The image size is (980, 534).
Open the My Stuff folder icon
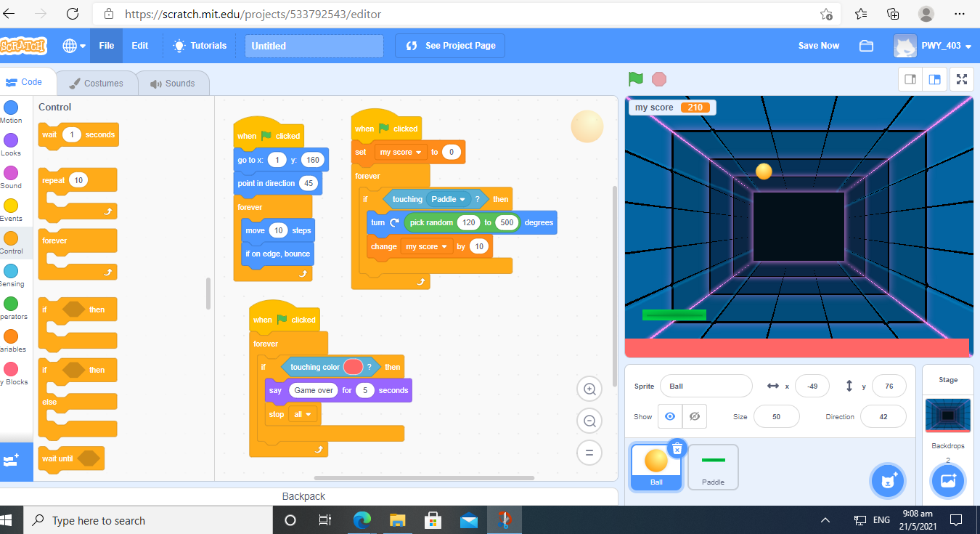click(866, 46)
